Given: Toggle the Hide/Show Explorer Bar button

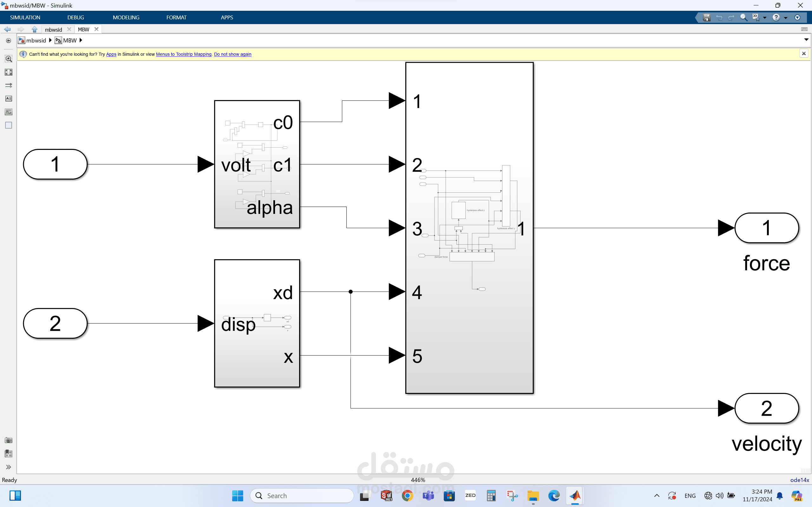Looking at the screenshot, I should click(8, 41).
